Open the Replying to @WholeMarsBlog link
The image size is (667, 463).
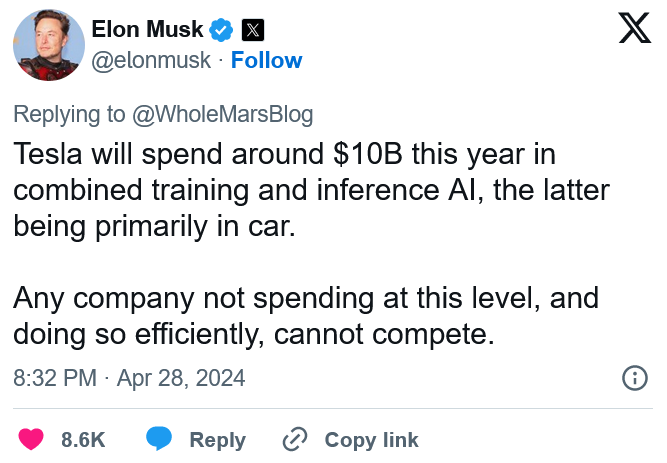pyautogui.click(x=163, y=114)
